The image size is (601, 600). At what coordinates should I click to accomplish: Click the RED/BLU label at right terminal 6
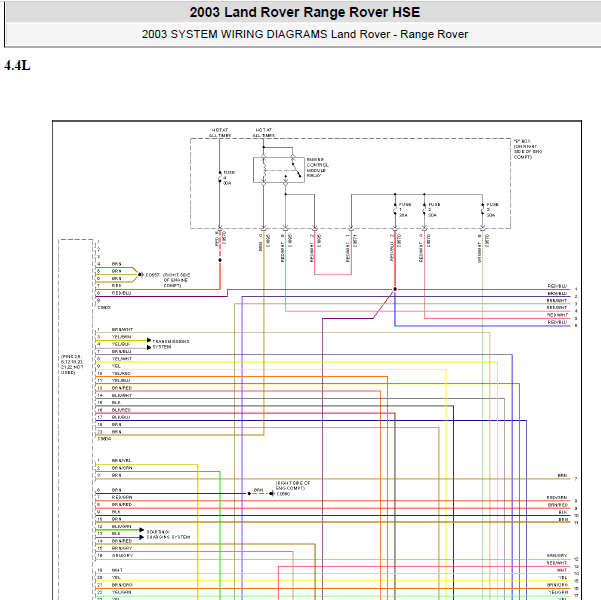coord(557,322)
